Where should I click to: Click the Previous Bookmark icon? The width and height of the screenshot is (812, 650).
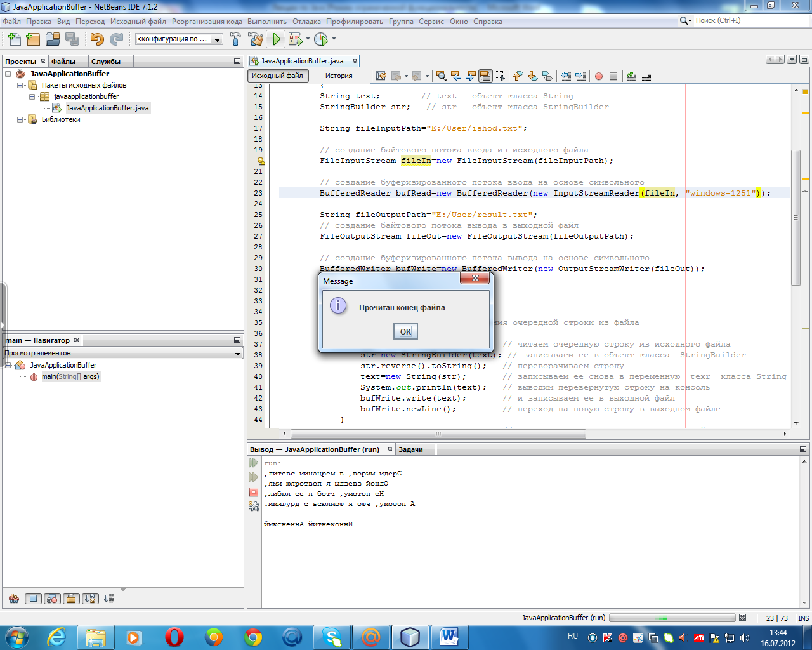tap(518, 76)
